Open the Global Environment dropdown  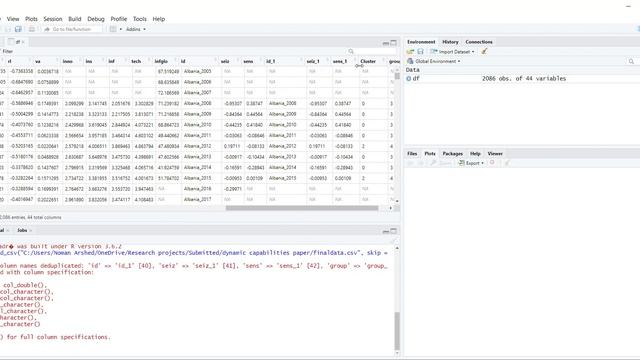click(434, 61)
